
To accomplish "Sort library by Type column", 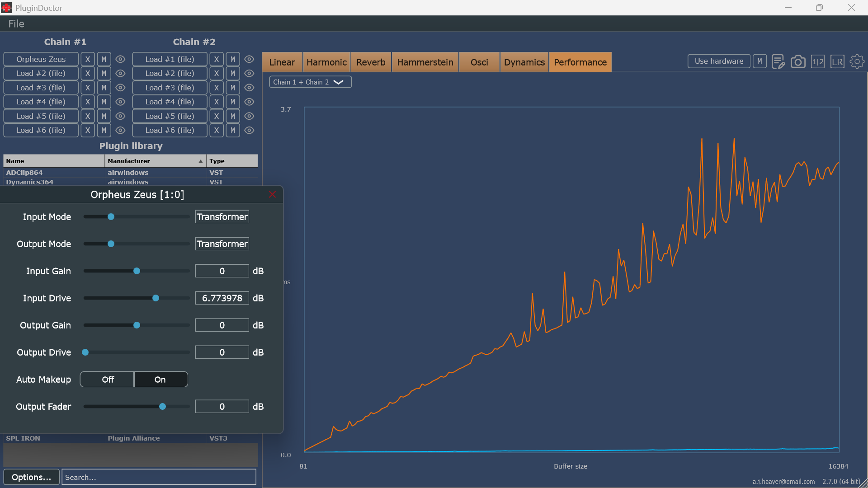I will [232, 161].
